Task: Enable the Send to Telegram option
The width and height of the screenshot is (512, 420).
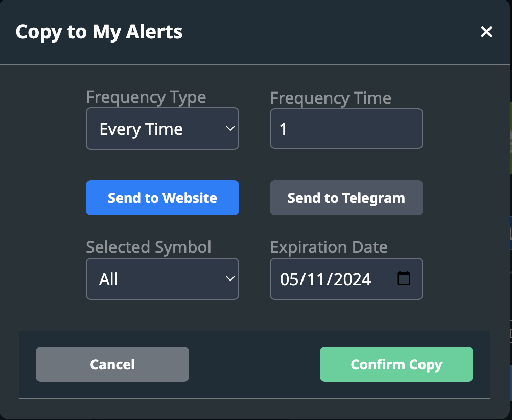Action: click(x=346, y=198)
